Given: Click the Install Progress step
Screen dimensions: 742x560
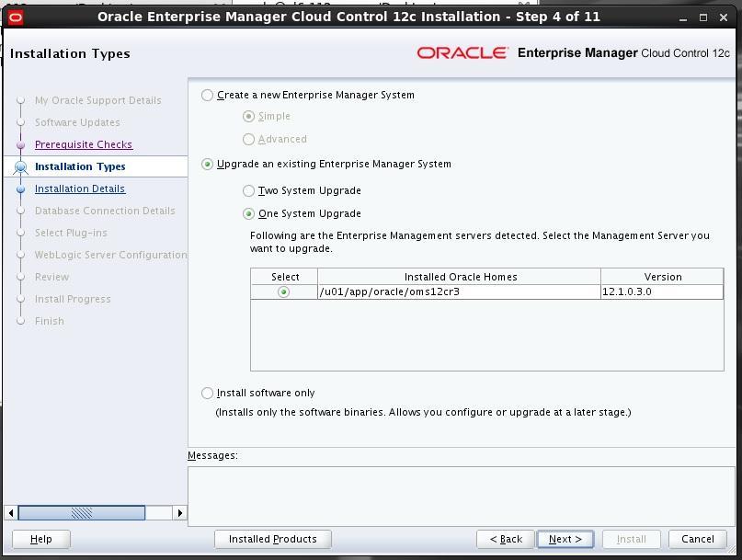Looking at the screenshot, I should point(73,299).
